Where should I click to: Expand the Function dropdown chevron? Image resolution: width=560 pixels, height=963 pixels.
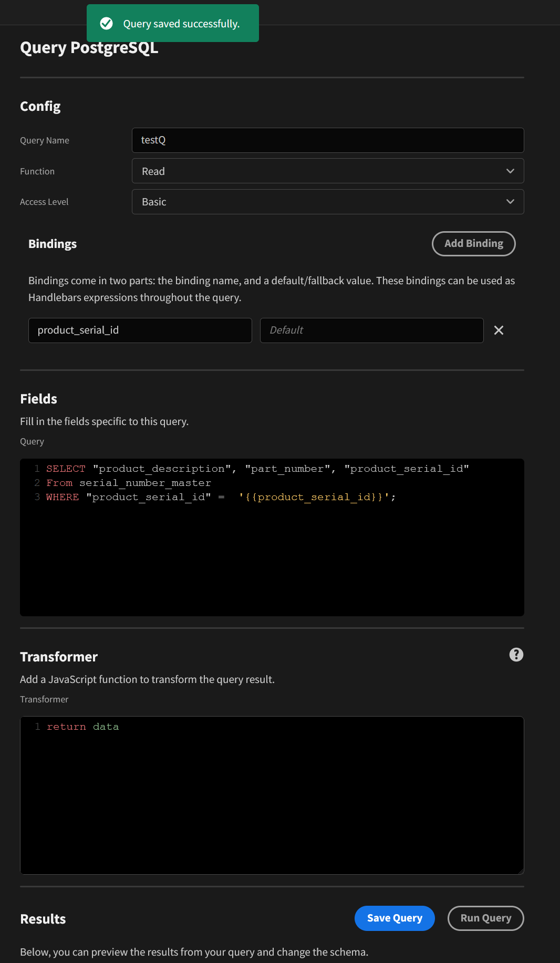(x=510, y=171)
